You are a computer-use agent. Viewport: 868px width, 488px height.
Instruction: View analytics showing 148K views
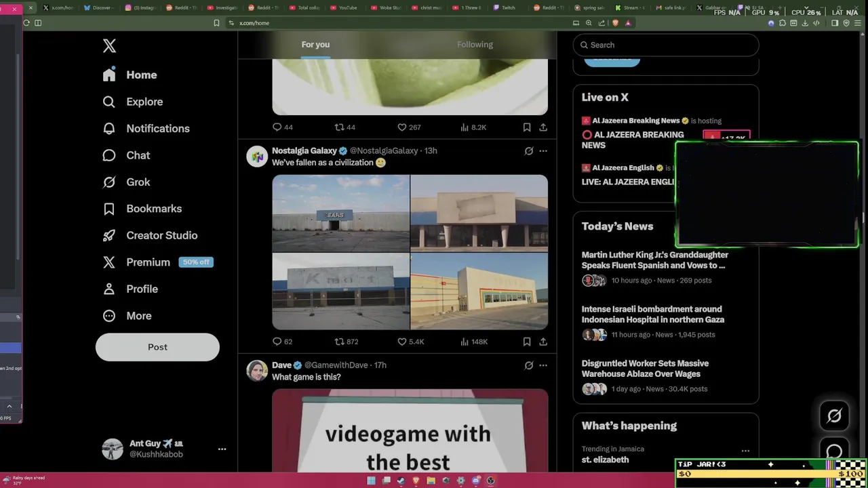point(474,342)
